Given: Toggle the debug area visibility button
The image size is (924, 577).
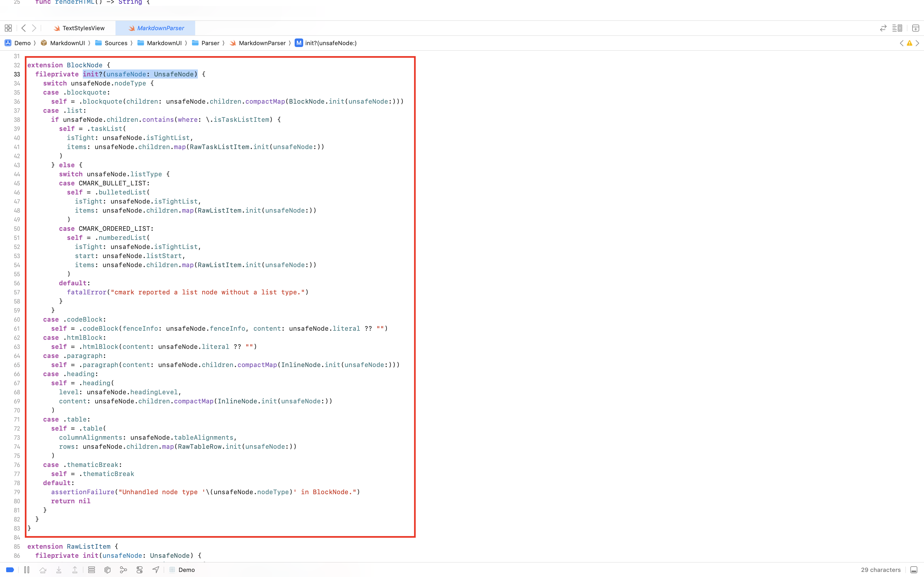Looking at the screenshot, I should click(x=914, y=570).
